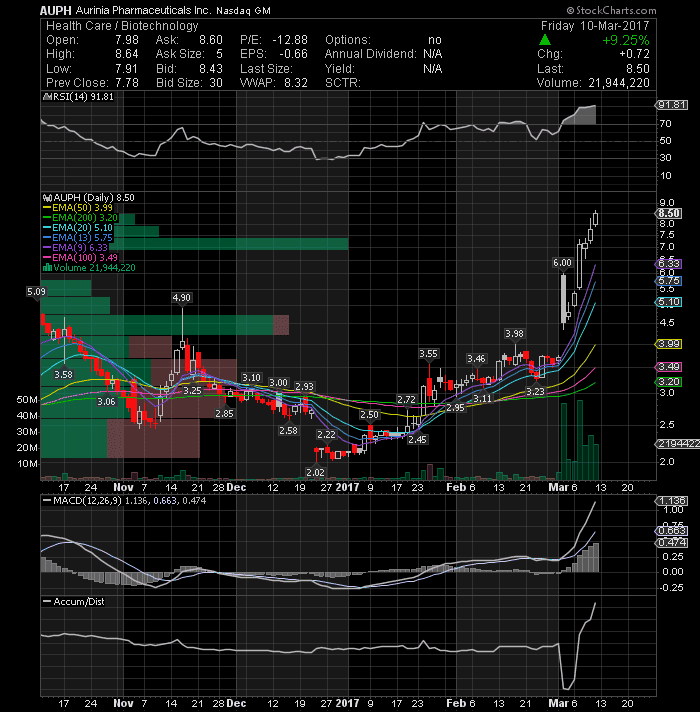Click the Low value 7.91
Screen dimensions: 700x712
[126, 69]
